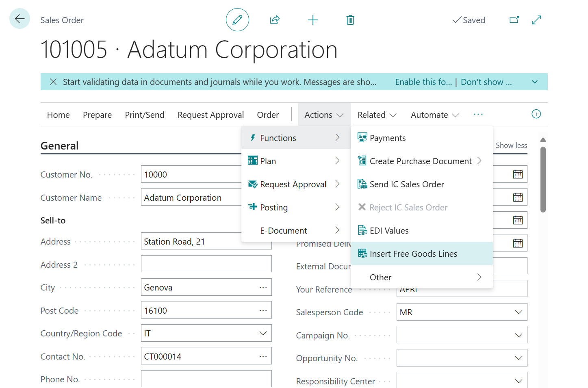Expand Responsibility Center dropdown
The image size is (588, 388).
click(519, 381)
